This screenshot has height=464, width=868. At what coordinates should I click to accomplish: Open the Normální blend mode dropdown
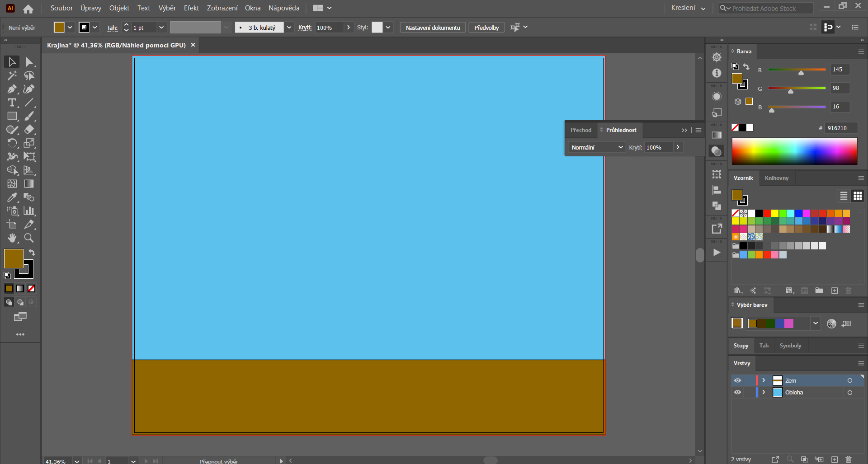coord(620,147)
